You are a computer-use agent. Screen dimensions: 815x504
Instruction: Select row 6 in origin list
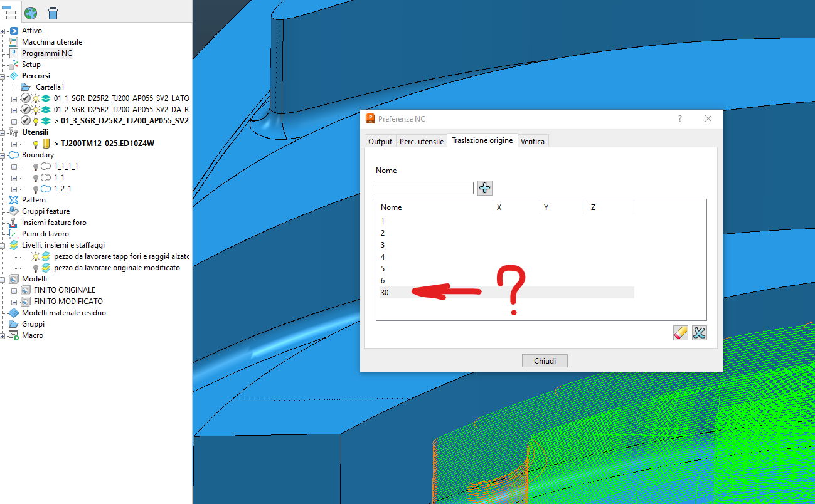click(x=506, y=281)
